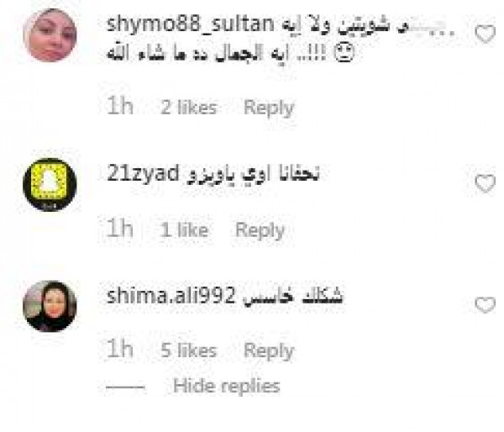Open the shima.ali992 username
This screenshot has width=504, height=432.
pyautogui.click(x=171, y=295)
